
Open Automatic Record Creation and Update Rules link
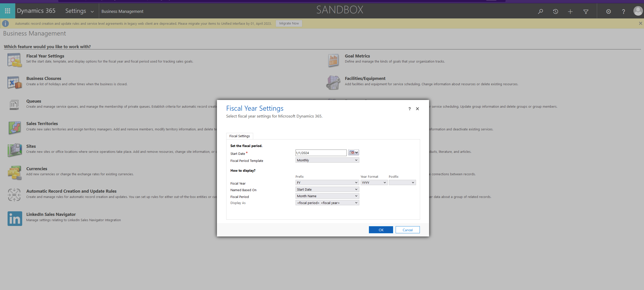(71, 191)
